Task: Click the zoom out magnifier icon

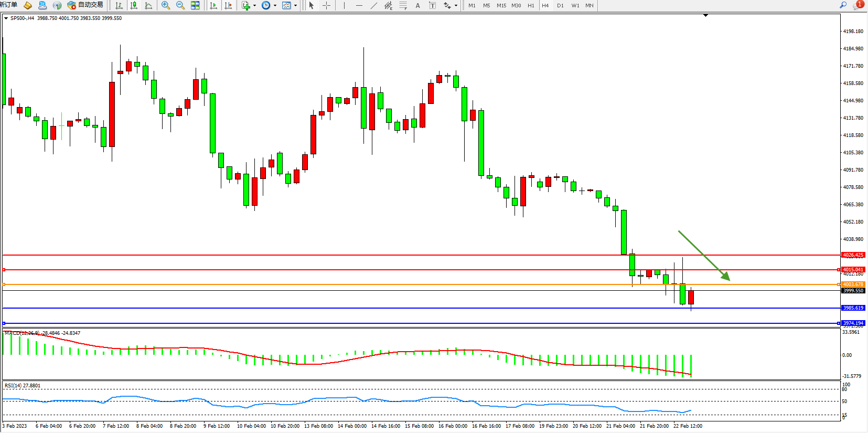Action: tap(180, 5)
